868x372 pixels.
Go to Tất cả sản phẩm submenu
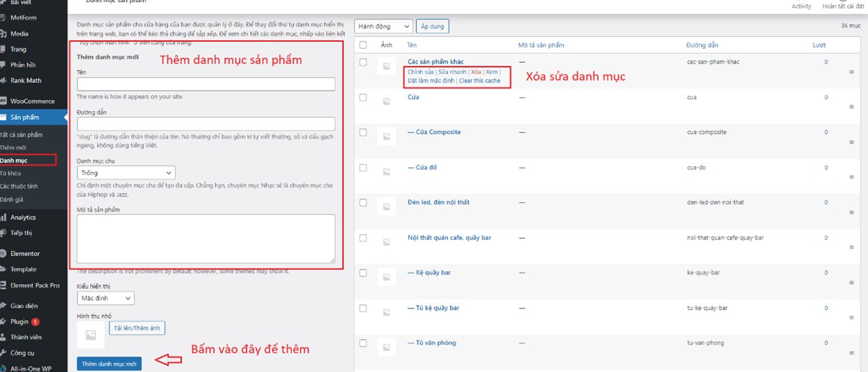(22, 135)
